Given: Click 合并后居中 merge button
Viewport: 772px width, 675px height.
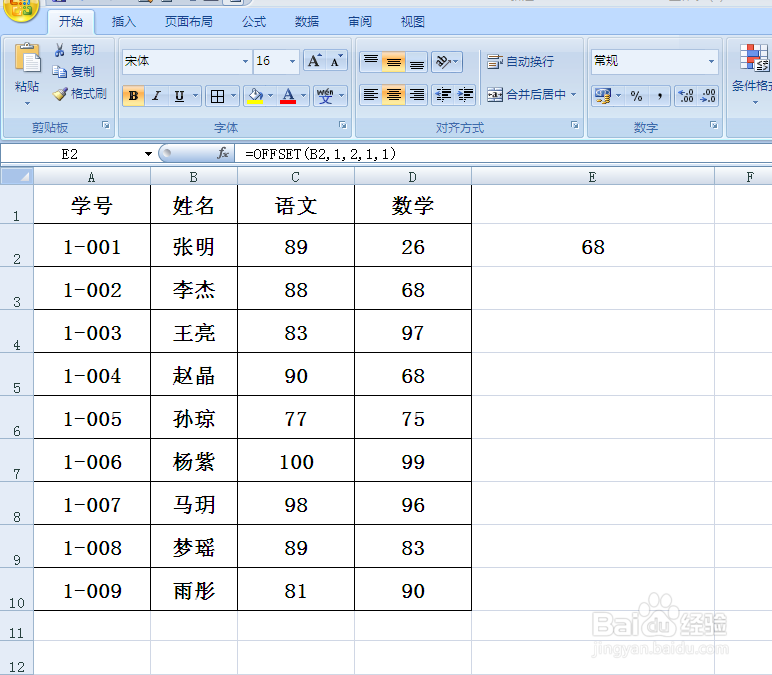Looking at the screenshot, I should point(526,95).
